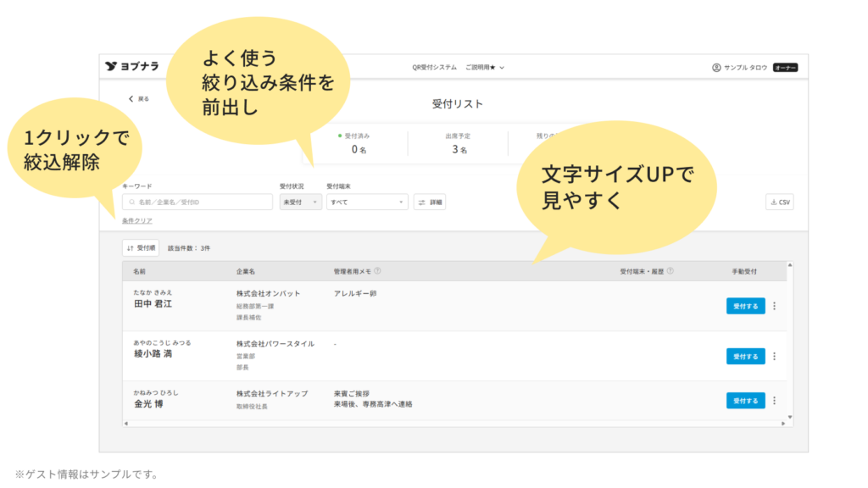This screenshot has width=868, height=488.
Task: Click the 該当件数：3件 count
Action: pos(189,248)
